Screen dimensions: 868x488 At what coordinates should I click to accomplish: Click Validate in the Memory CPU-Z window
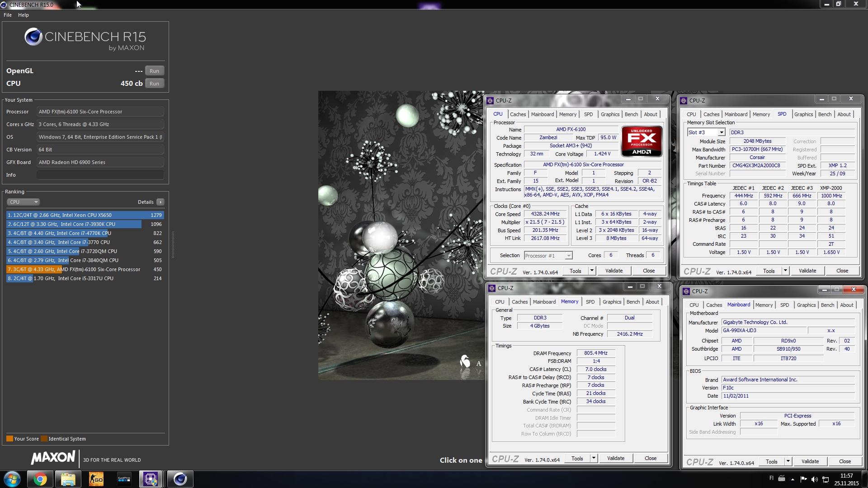[x=616, y=458]
